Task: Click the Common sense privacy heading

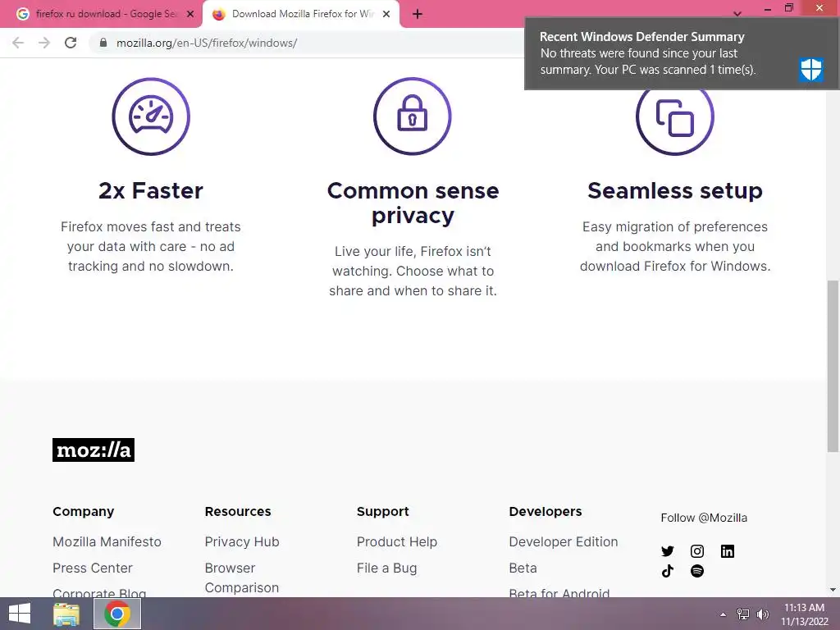Action: [x=413, y=203]
